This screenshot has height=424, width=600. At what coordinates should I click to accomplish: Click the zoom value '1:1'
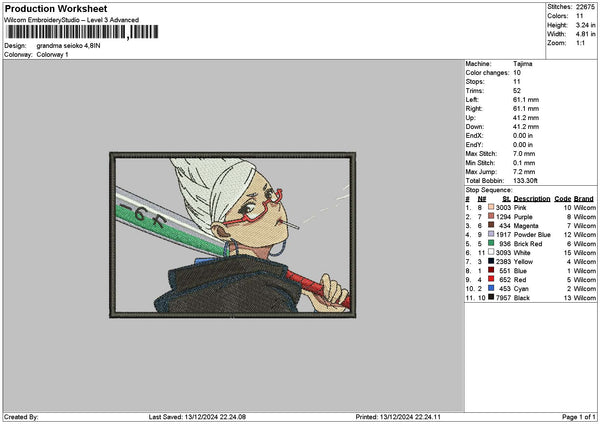[580, 43]
